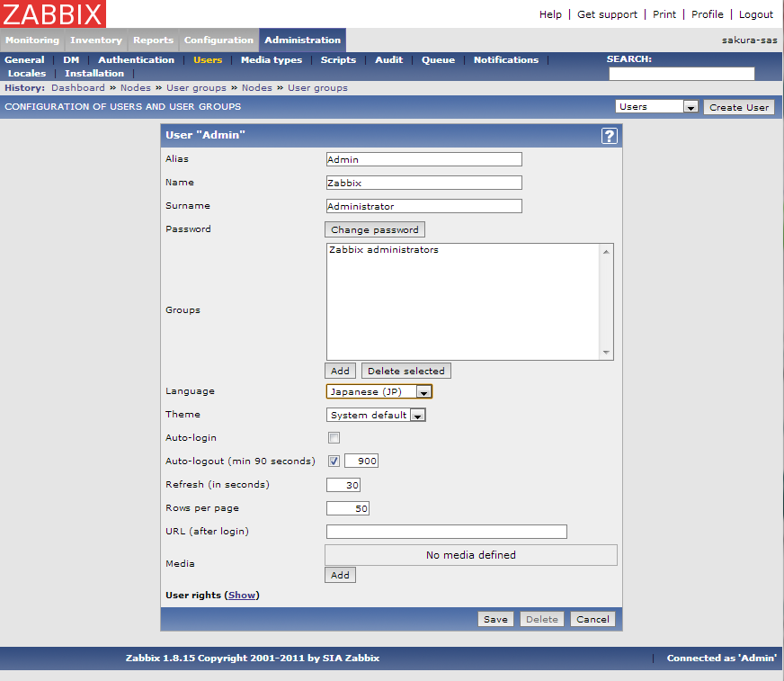
Task: Switch to the Monitoring tab
Action: (x=32, y=40)
